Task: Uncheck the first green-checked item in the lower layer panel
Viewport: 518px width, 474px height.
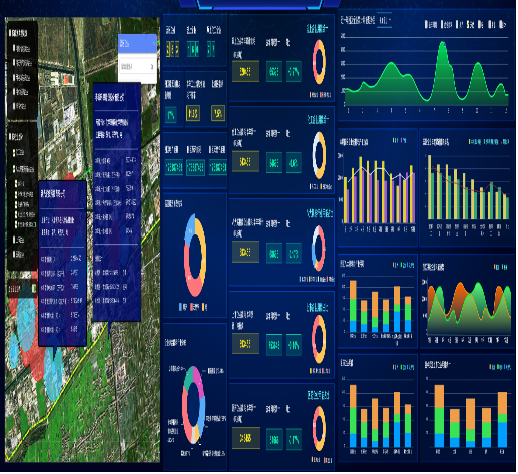Action: pyautogui.click(x=15, y=152)
